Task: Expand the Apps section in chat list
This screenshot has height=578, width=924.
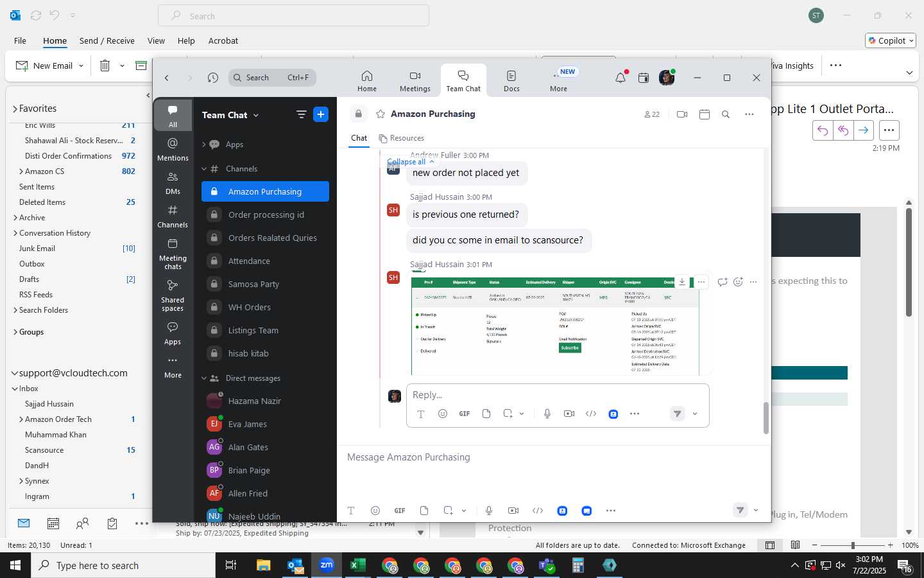Action: [203, 144]
